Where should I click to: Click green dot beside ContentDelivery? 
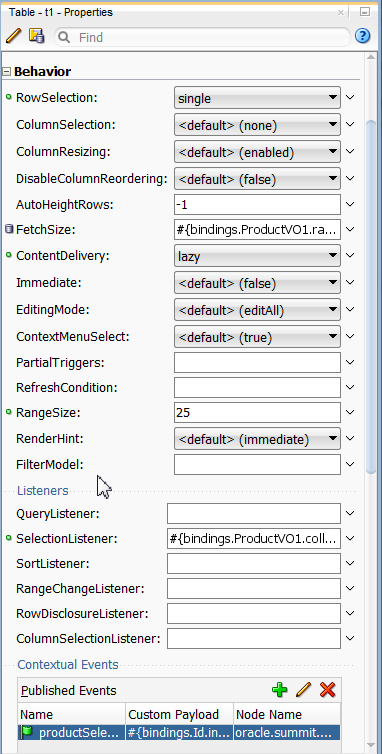click(x=8, y=255)
